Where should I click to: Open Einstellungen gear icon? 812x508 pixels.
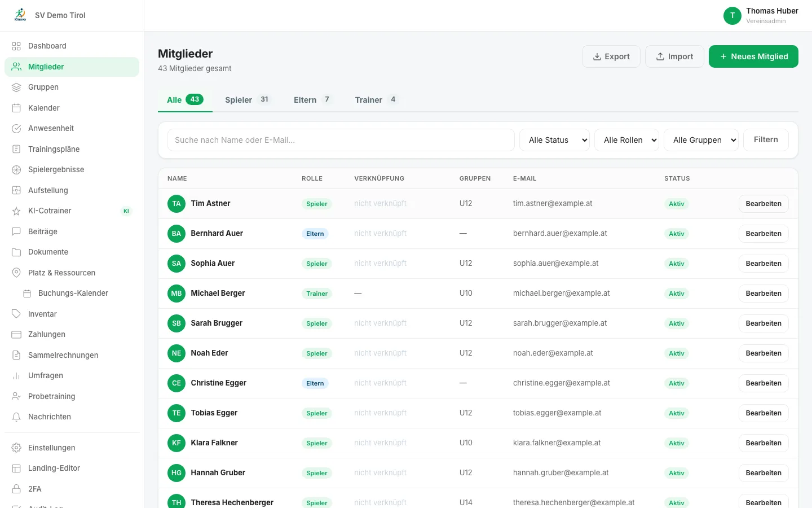click(16, 448)
